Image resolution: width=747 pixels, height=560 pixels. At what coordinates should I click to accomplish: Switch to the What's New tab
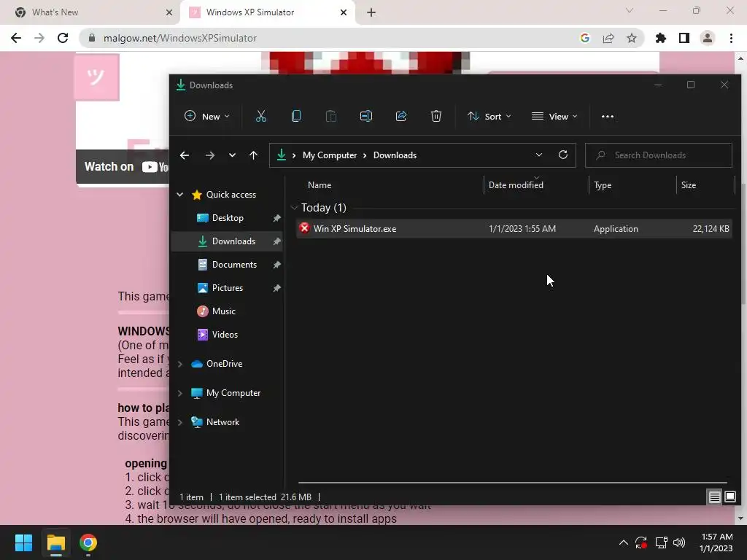click(x=90, y=12)
